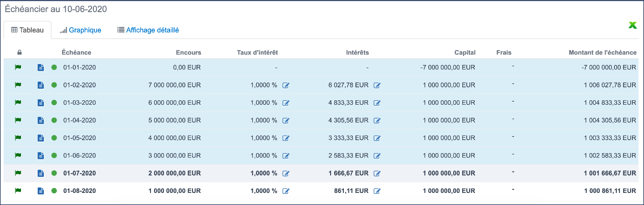The width and height of the screenshot is (644, 205).
Task: Select the 01-07-2020 date cell
Action: click(79, 173)
